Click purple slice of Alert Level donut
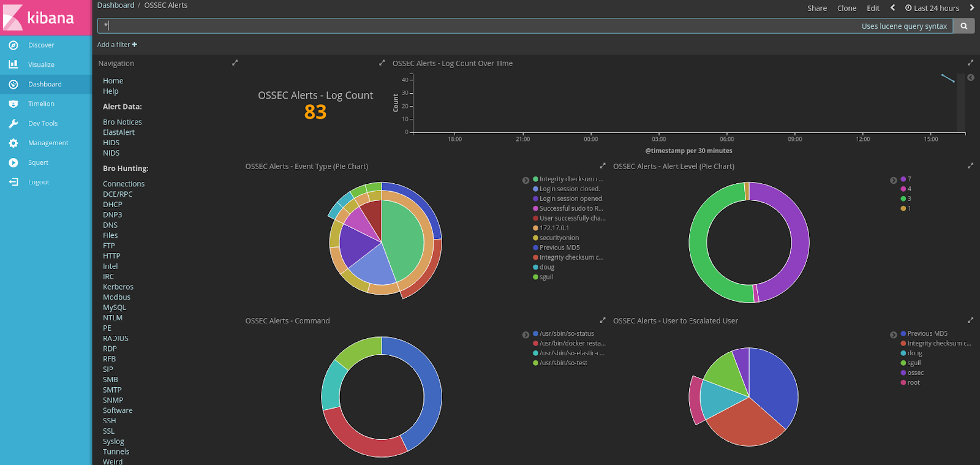The image size is (980, 465). [799, 242]
